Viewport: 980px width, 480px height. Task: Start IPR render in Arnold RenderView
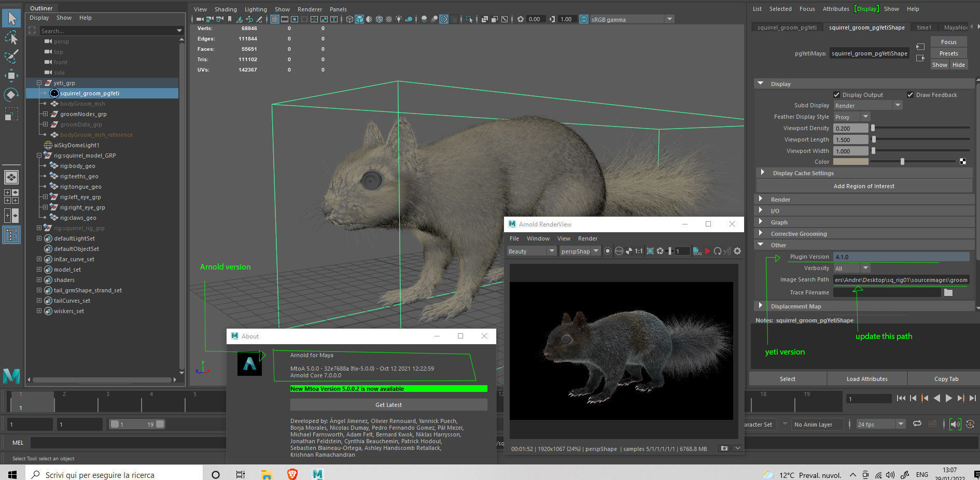coord(707,251)
